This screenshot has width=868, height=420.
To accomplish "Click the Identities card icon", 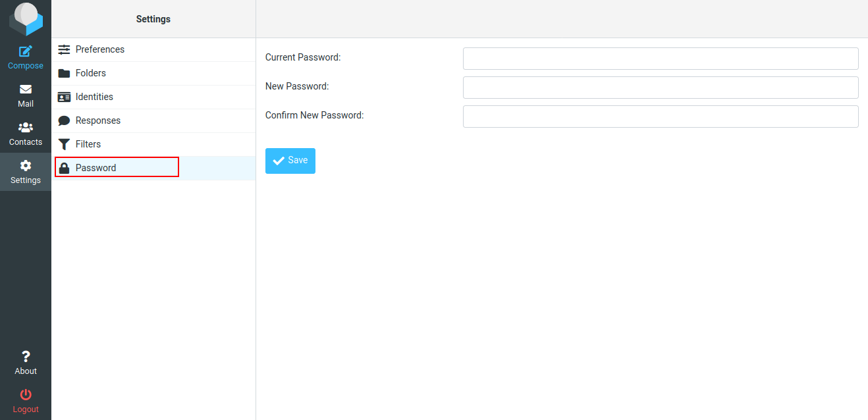I will [64, 97].
